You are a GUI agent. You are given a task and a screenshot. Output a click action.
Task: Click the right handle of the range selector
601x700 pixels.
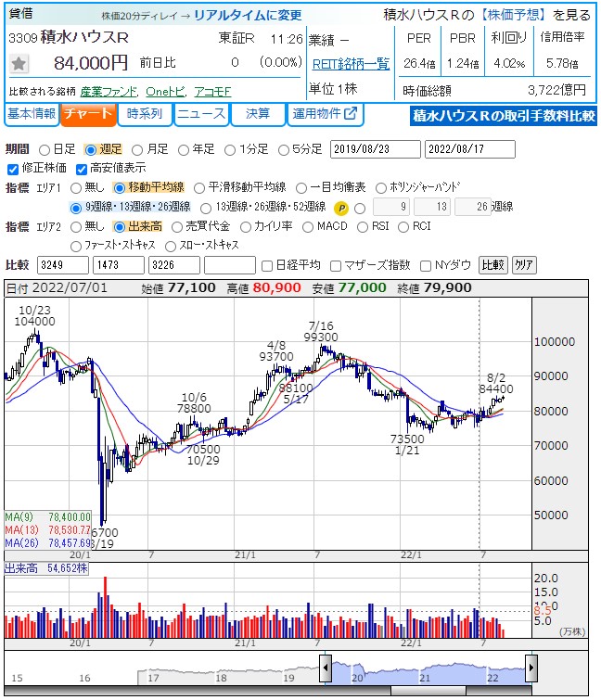point(531,667)
